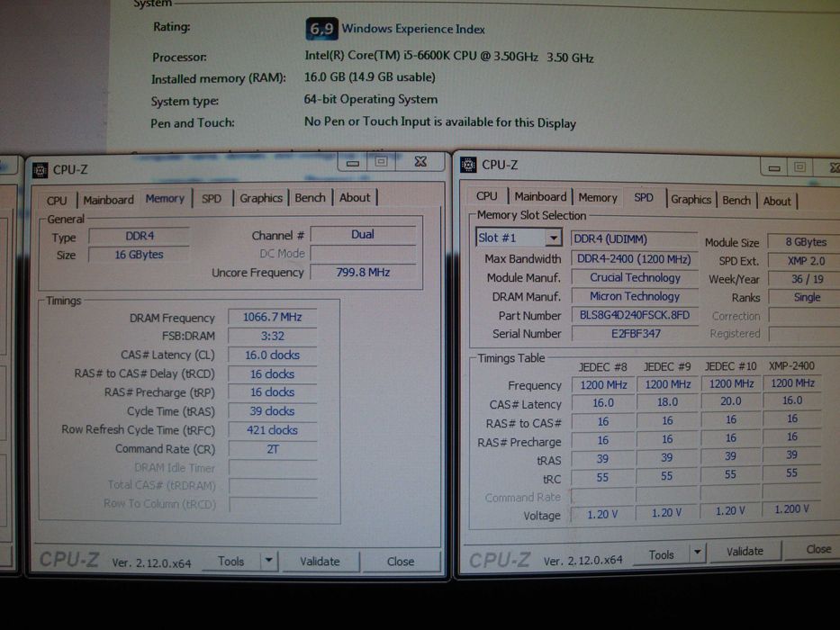The width and height of the screenshot is (840, 630).
Task: Click the Serial Number field E2FBF347
Action: tap(635, 333)
